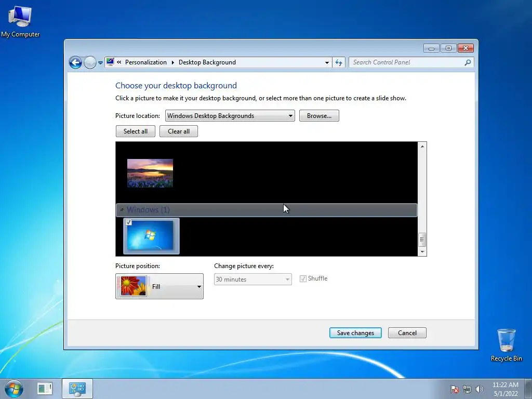This screenshot has height=399, width=532.
Task: Open the Picture location dropdown
Action: [230, 116]
